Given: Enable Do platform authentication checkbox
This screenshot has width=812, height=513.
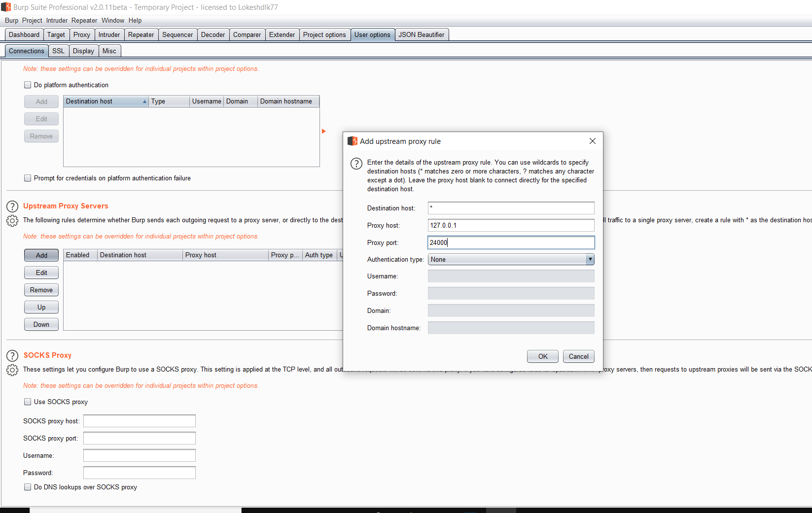Looking at the screenshot, I should click(28, 85).
